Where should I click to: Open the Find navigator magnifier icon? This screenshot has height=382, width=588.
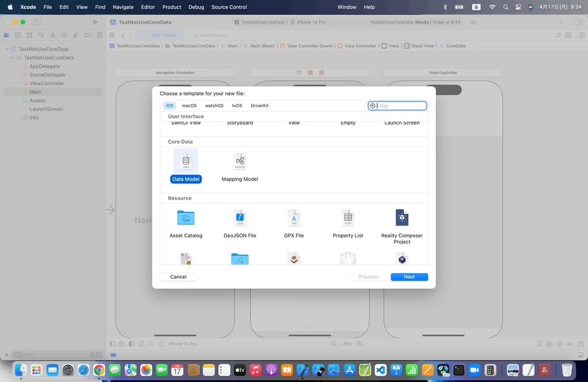pyautogui.click(x=41, y=35)
